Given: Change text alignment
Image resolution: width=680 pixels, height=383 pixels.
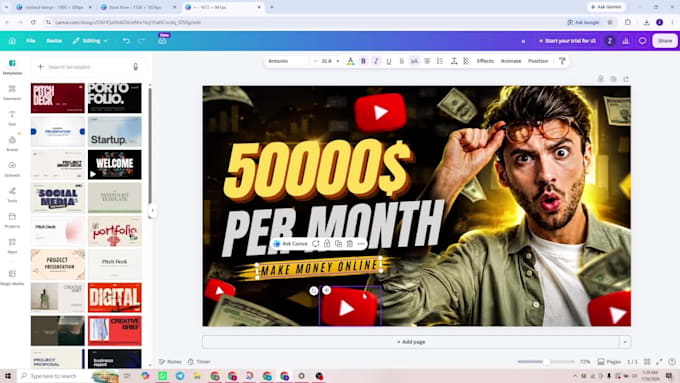Looking at the screenshot, I should tap(427, 61).
